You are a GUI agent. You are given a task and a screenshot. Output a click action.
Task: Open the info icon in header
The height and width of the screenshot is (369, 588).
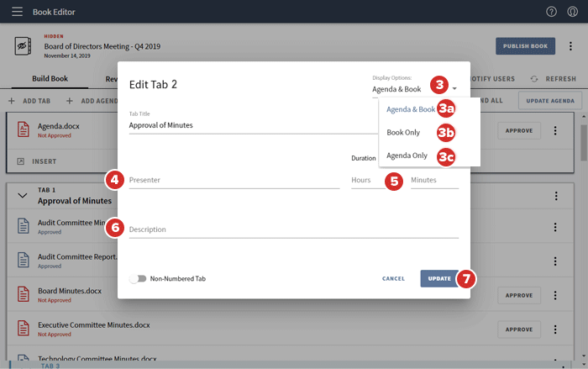(572, 12)
